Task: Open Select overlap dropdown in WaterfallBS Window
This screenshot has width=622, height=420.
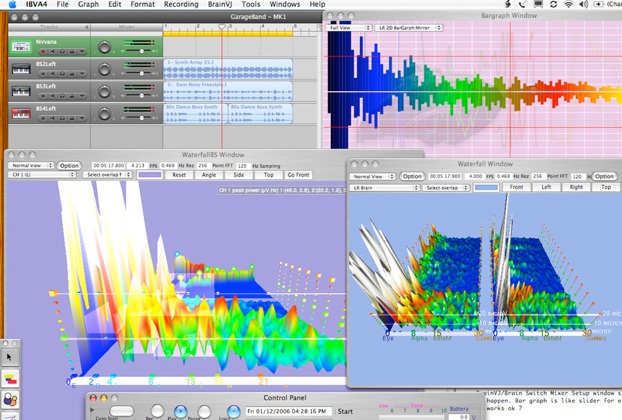Action: (107, 175)
